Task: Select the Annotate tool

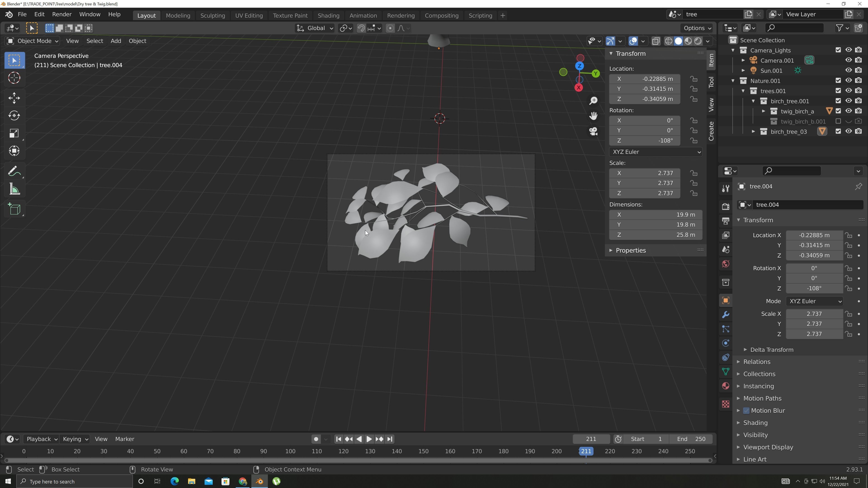Action: click(14, 171)
